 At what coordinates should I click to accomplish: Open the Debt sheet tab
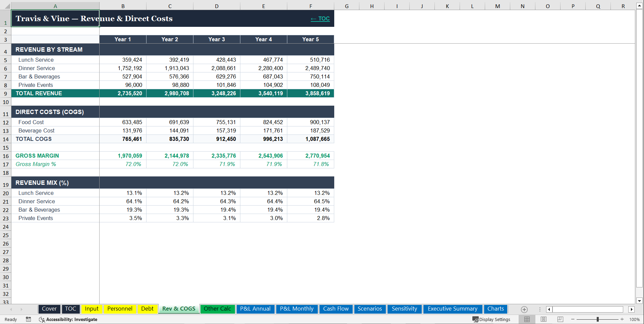pyautogui.click(x=147, y=309)
